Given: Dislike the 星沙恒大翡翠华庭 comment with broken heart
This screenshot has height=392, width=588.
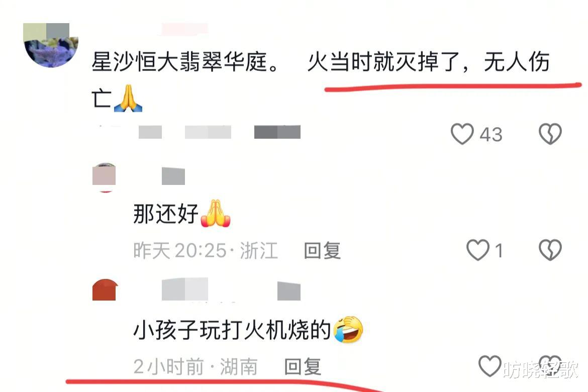Looking at the screenshot, I should (550, 134).
